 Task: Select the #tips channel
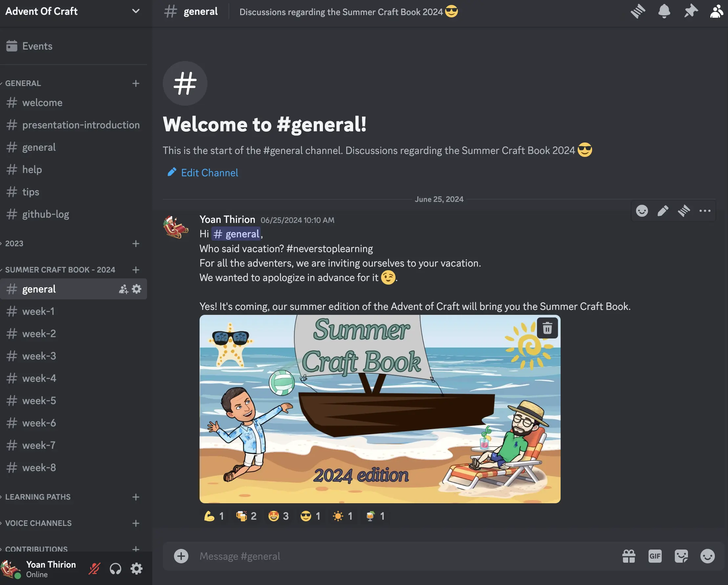(x=31, y=192)
